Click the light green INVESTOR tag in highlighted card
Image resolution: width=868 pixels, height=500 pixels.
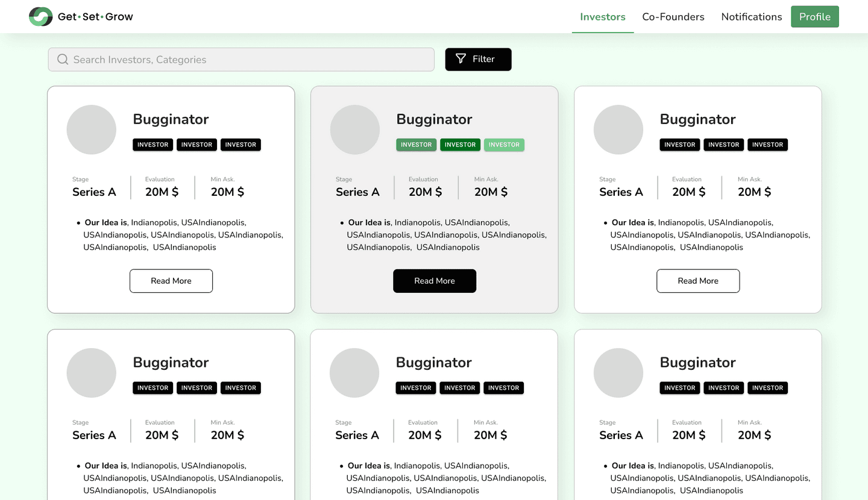coord(504,145)
